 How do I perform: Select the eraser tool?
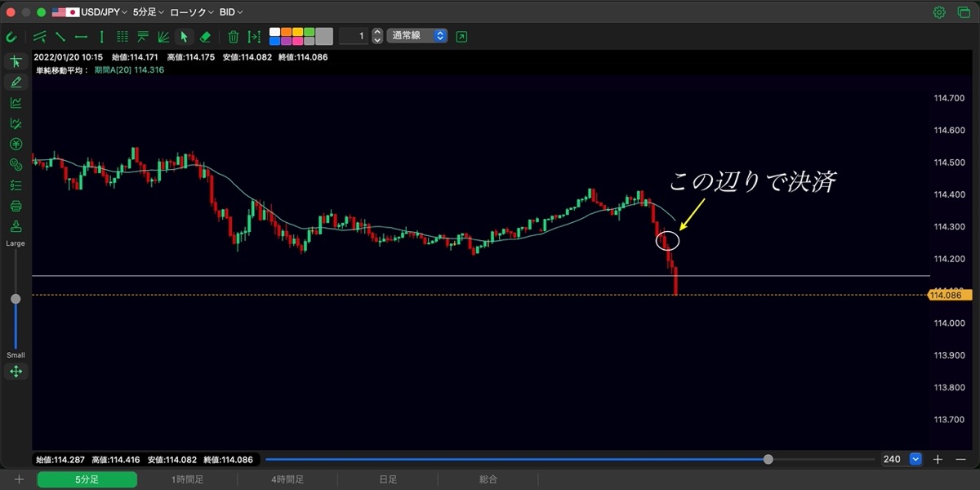click(205, 37)
